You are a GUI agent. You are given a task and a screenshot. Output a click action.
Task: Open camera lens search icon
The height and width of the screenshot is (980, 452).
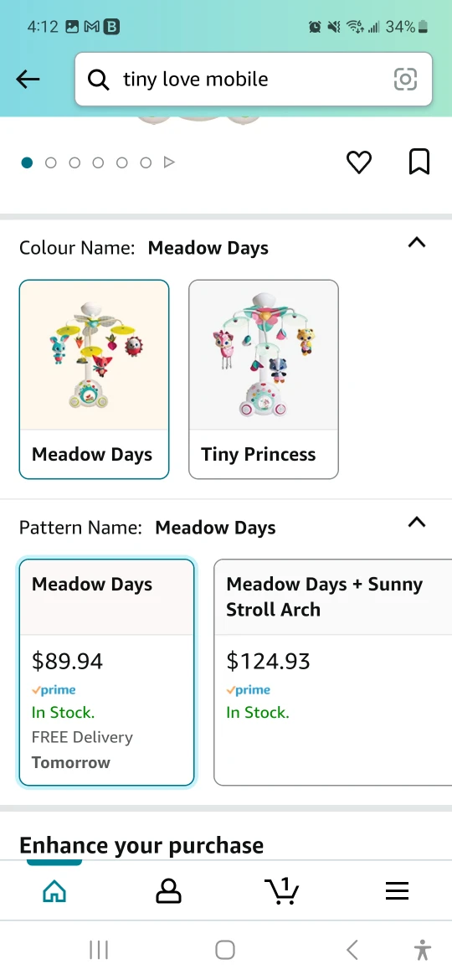(x=405, y=80)
